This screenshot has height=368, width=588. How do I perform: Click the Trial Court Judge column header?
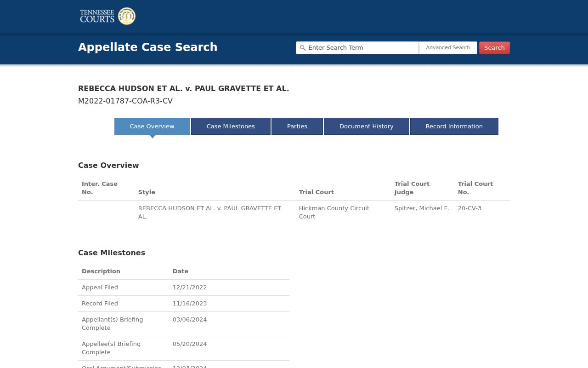coord(412,188)
